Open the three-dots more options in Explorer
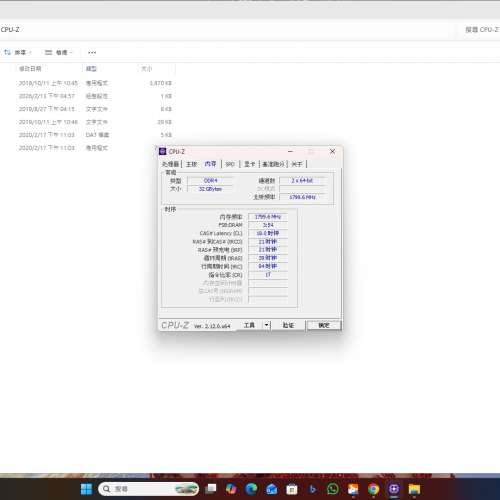 tap(92, 52)
